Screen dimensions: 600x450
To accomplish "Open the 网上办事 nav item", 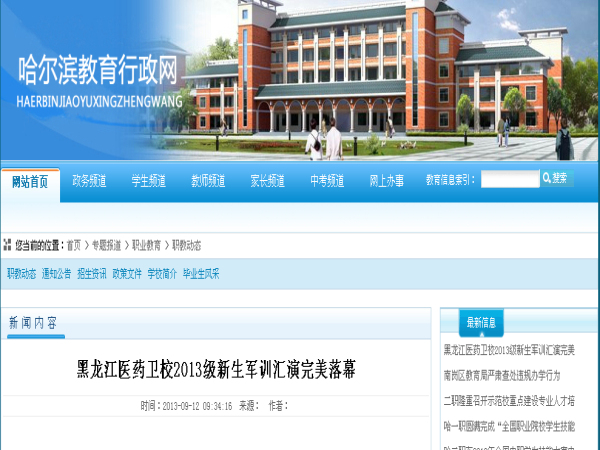I will point(386,181).
